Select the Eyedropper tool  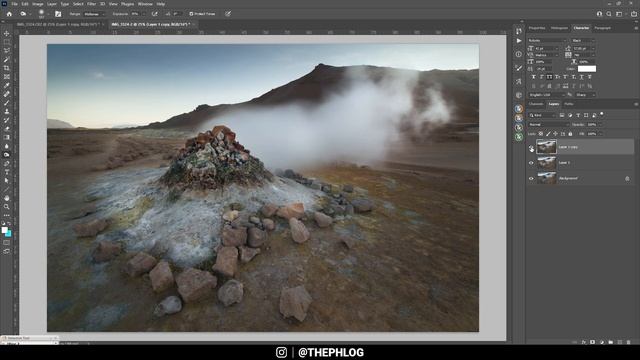7,85
